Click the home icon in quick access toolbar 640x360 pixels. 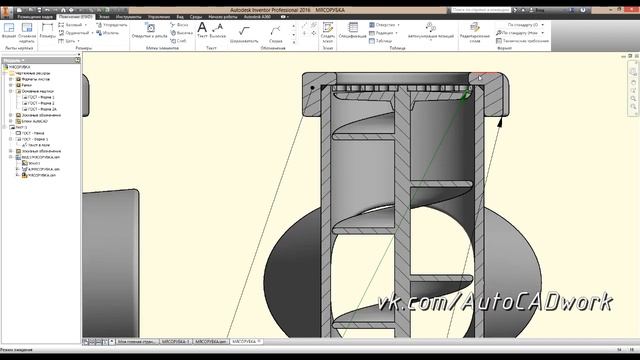tap(63, 10)
